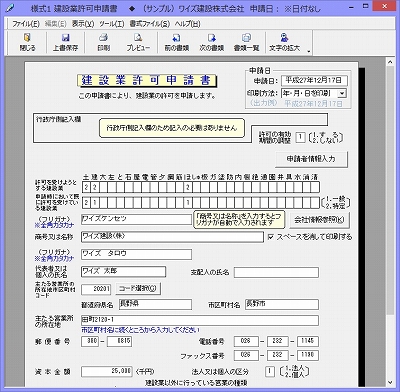Viewport: 400px width, 392px height.
Task: Click the 行政庁側記入欄 notice text box
Action: click(172, 128)
